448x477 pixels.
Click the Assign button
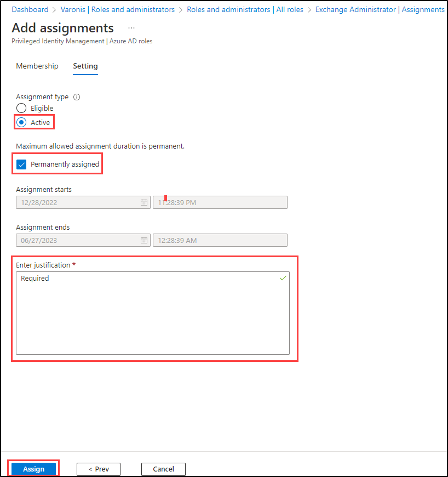(33, 469)
